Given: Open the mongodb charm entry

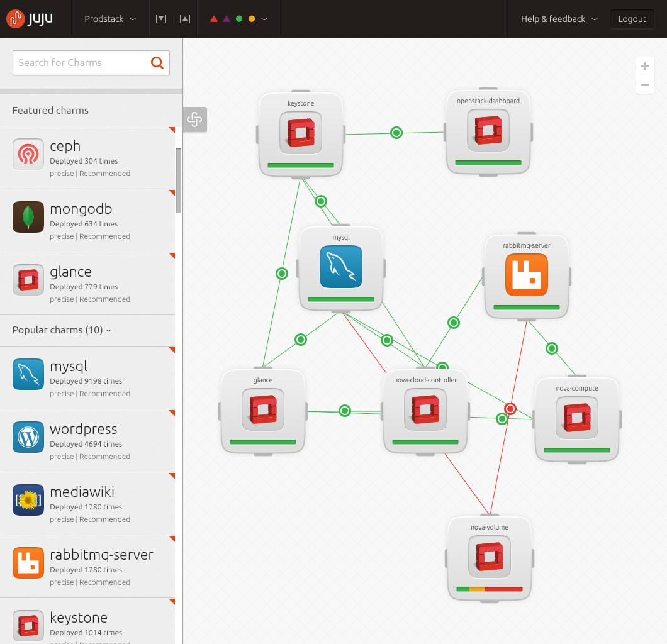Looking at the screenshot, I should point(87,221).
